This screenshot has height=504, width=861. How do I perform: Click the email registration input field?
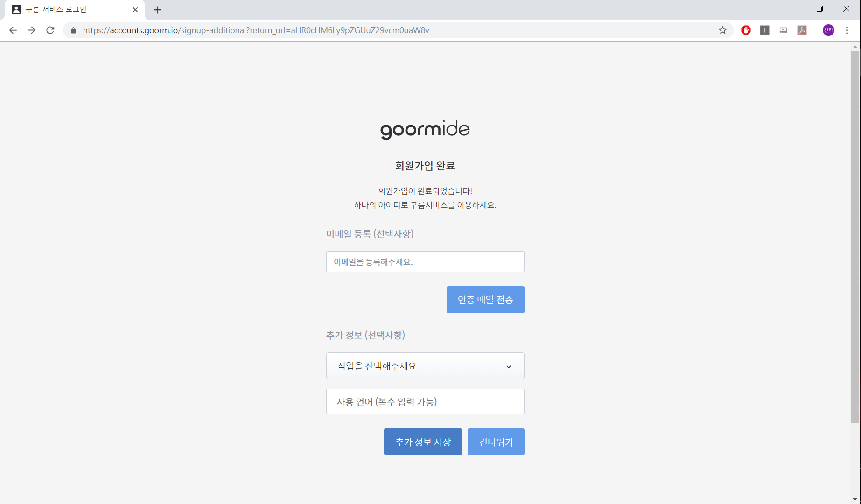click(425, 262)
